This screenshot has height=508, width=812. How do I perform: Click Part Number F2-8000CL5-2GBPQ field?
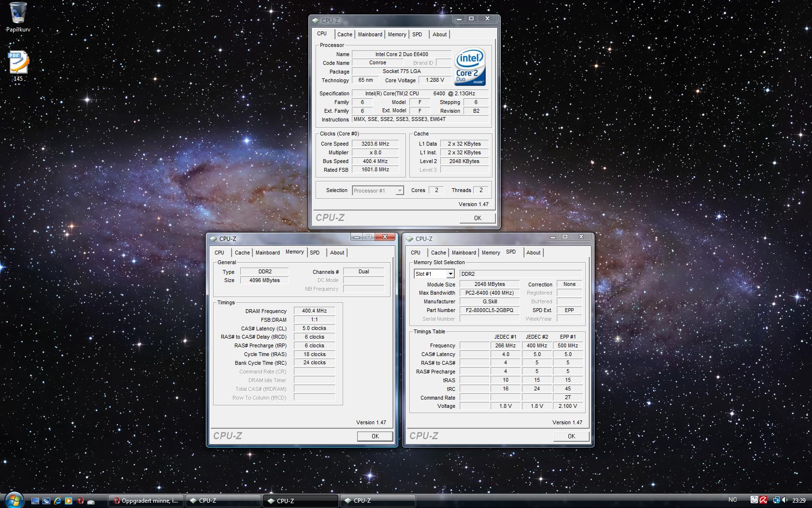point(490,310)
